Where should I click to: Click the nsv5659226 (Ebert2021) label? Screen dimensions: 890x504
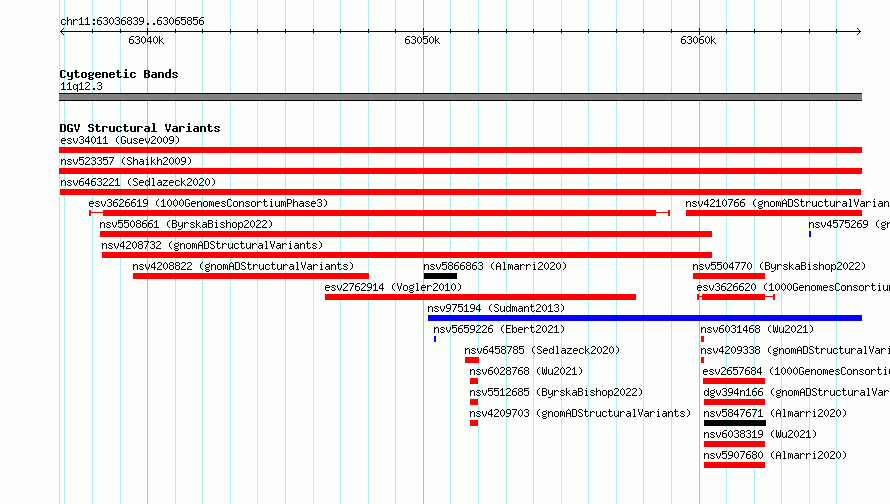click(499, 329)
